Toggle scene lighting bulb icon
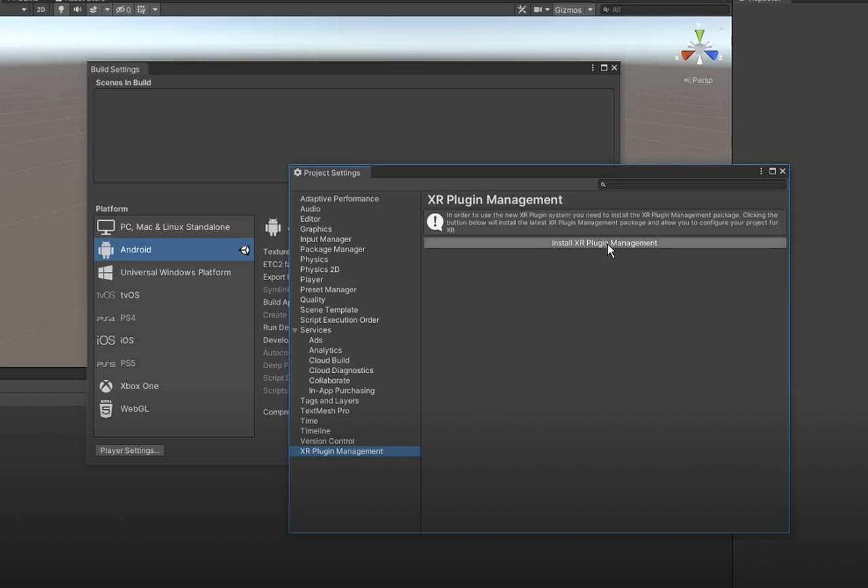 [x=61, y=9]
